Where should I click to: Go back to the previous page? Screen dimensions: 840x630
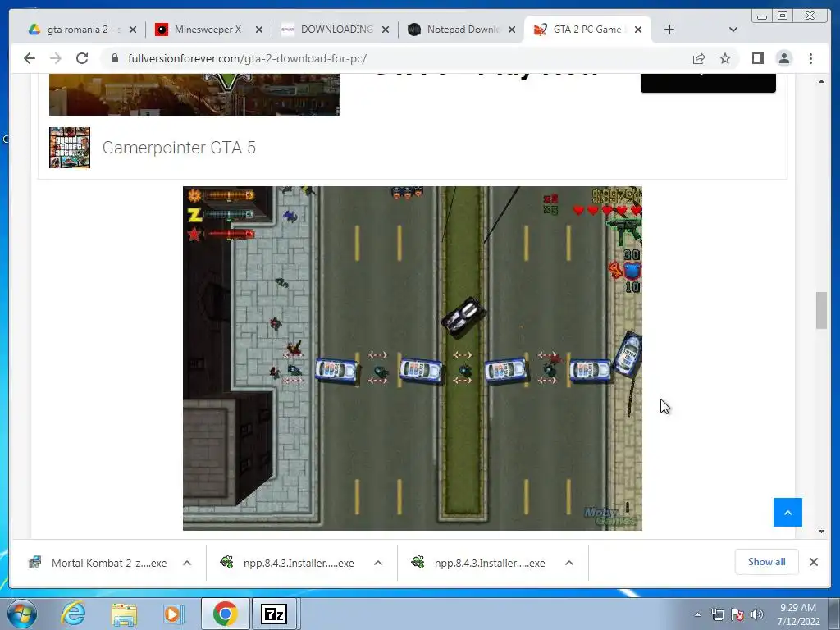pyautogui.click(x=30, y=58)
